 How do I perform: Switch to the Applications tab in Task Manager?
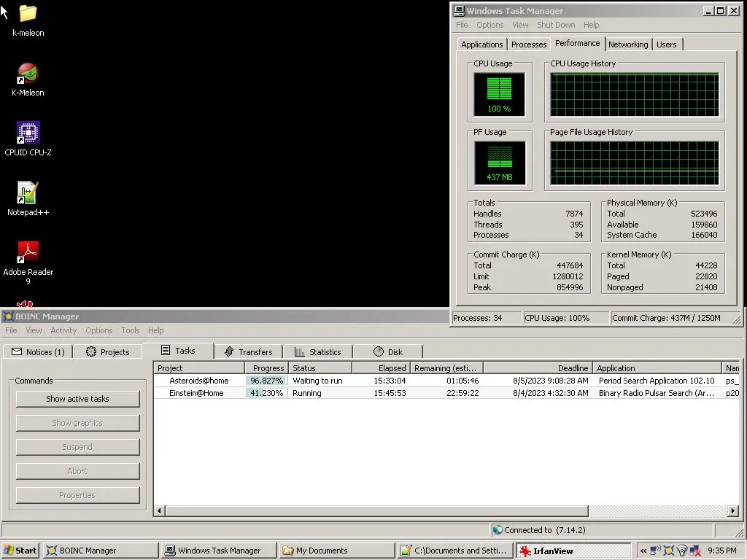point(481,44)
